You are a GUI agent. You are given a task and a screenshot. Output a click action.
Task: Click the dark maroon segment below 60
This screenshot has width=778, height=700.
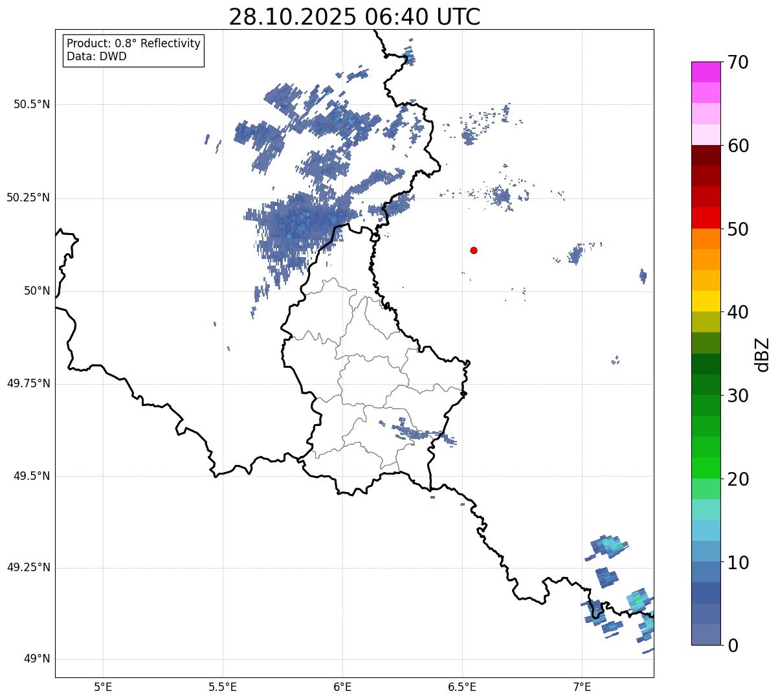(706, 155)
